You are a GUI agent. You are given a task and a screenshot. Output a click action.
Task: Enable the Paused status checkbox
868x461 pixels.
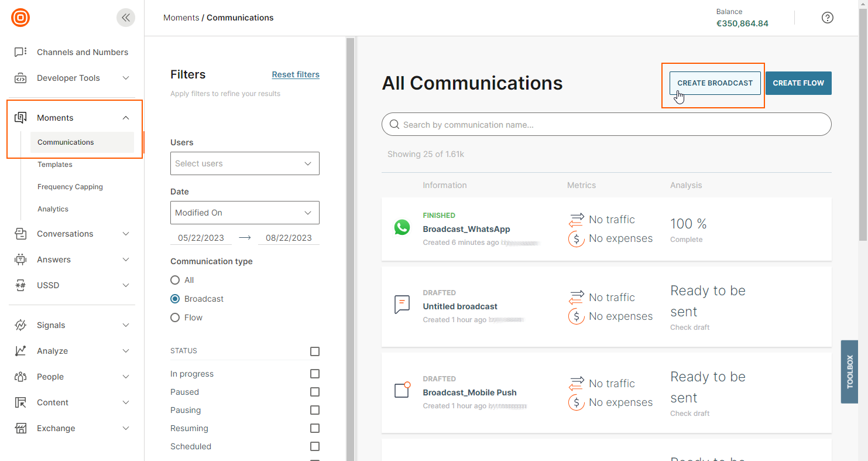click(x=315, y=392)
